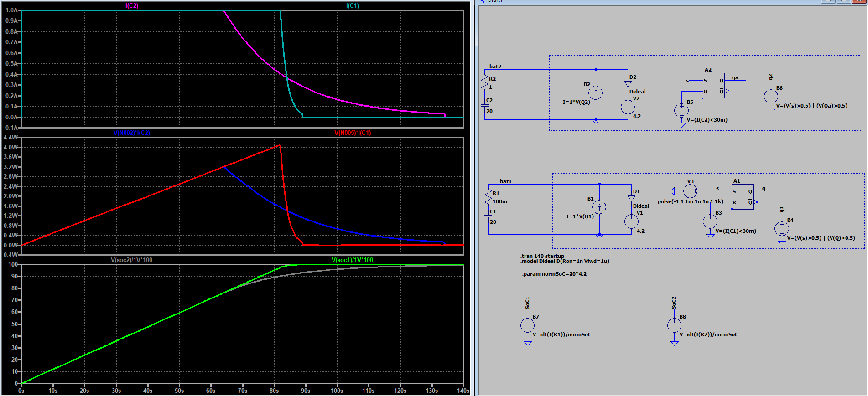The image size is (868, 396).
Task: Select the V=(I(C2)<30m) expression
Action: (x=707, y=120)
